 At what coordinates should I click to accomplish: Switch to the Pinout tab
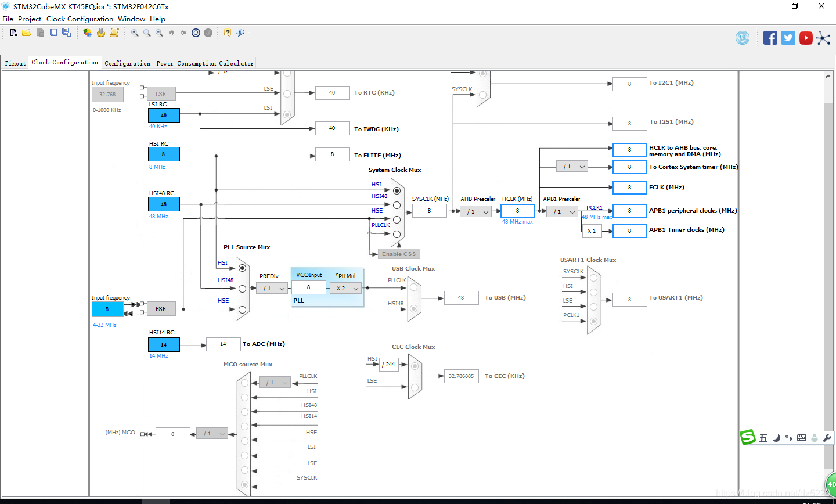[x=15, y=63]
